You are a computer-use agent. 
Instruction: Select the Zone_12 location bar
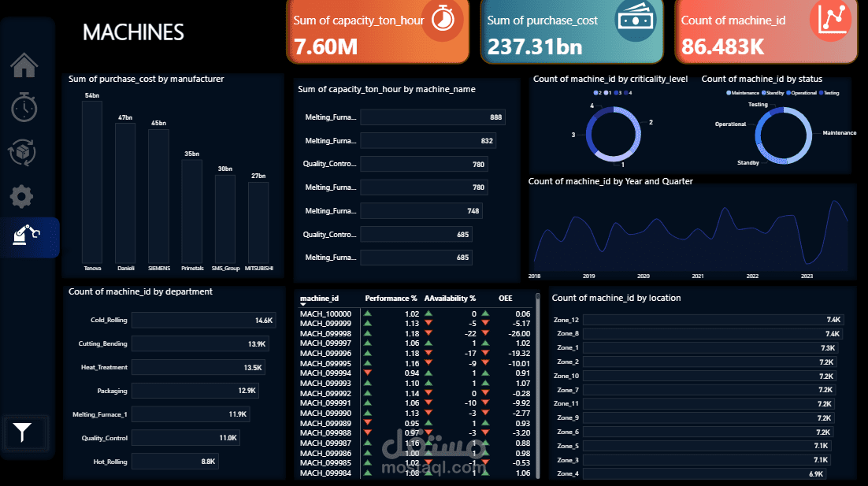[713, 319]
